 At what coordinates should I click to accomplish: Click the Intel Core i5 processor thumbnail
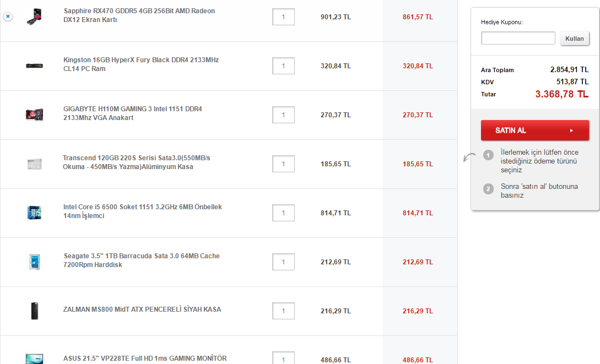coord(34,213)
